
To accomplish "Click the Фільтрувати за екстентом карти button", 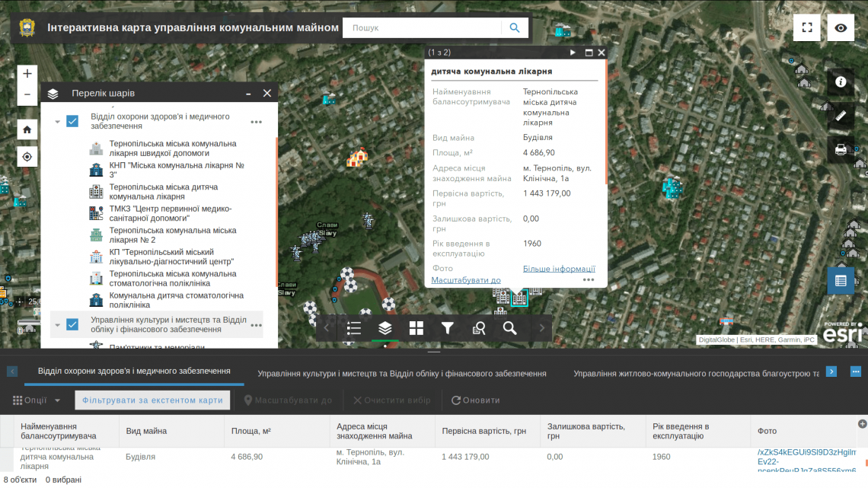I will tap(152, 400).
